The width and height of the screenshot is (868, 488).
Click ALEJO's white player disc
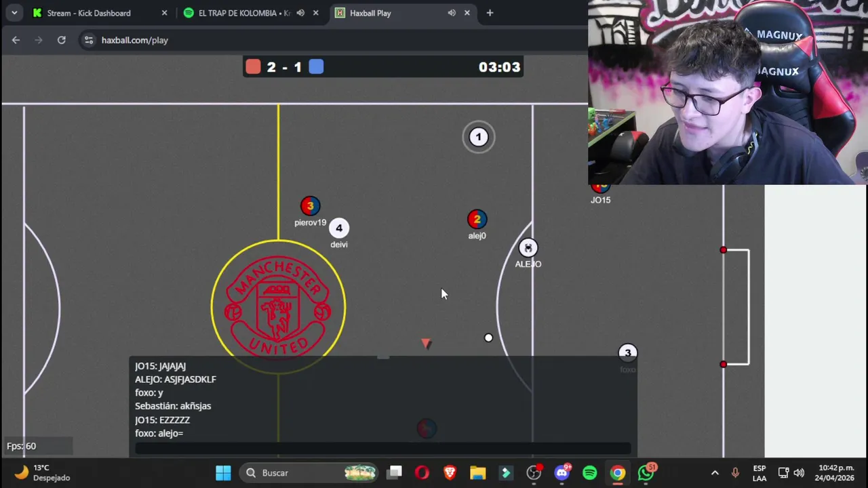528,248
